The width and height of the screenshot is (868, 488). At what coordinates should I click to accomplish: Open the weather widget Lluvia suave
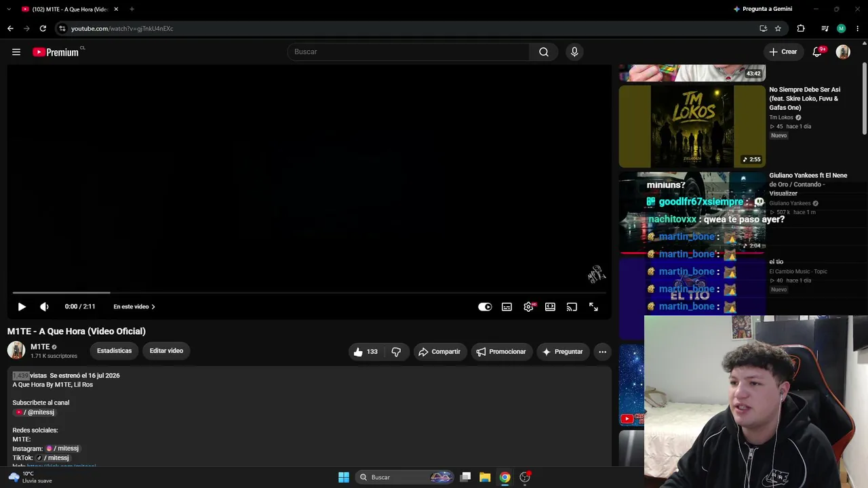pos(30,477)
